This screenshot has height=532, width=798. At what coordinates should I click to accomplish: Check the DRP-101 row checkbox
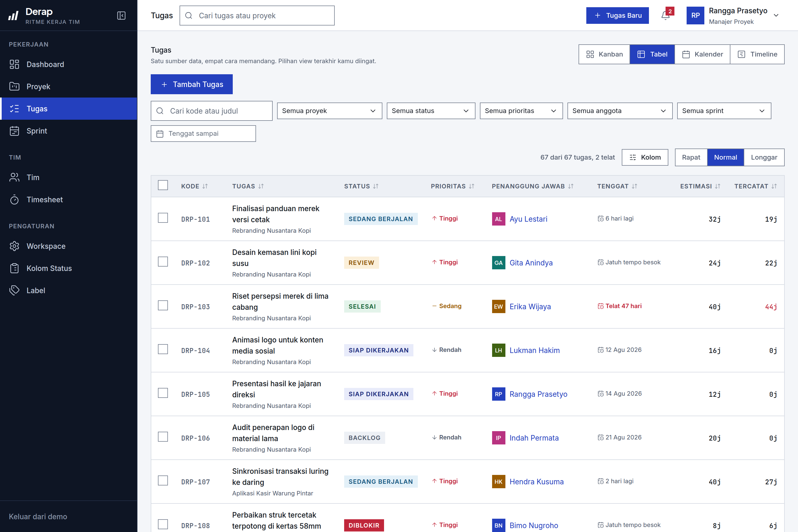[163, 218]
